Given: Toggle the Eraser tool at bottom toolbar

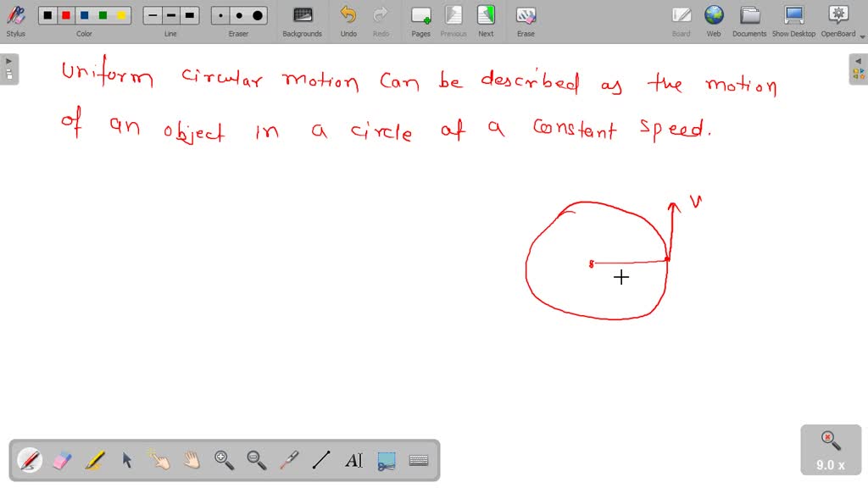Looking at the screenshot, I should pos(62,460).
